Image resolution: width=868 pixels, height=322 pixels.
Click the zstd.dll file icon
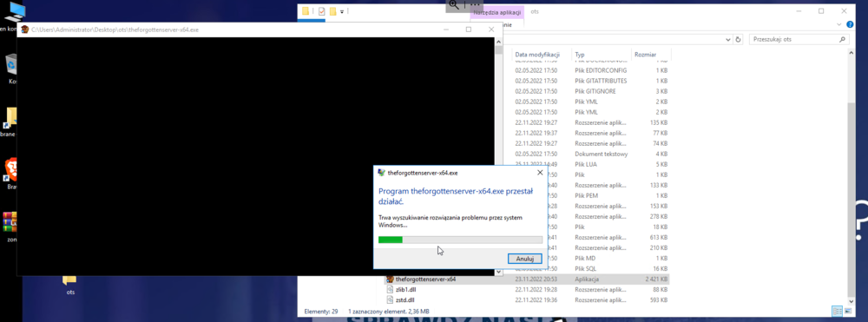390,300
